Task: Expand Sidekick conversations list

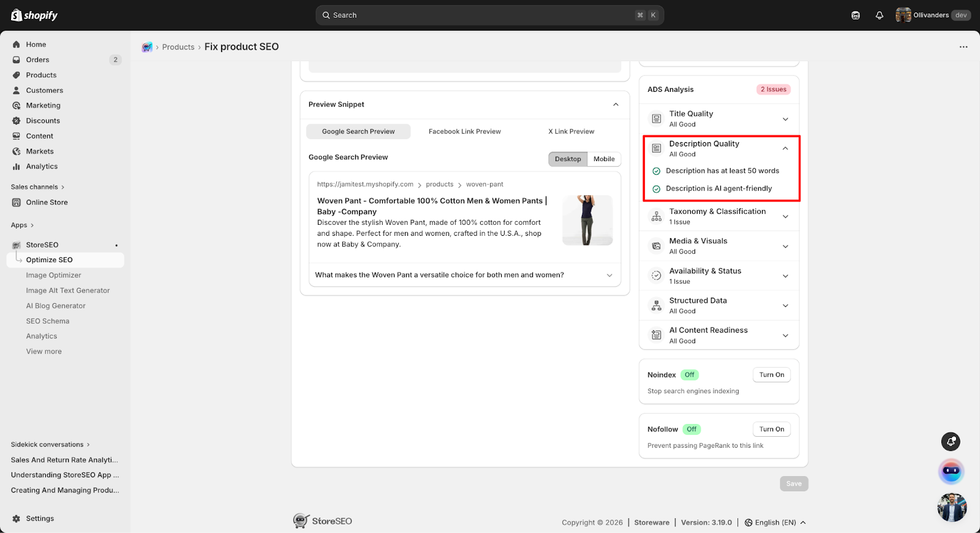Action: coord(50,445)
